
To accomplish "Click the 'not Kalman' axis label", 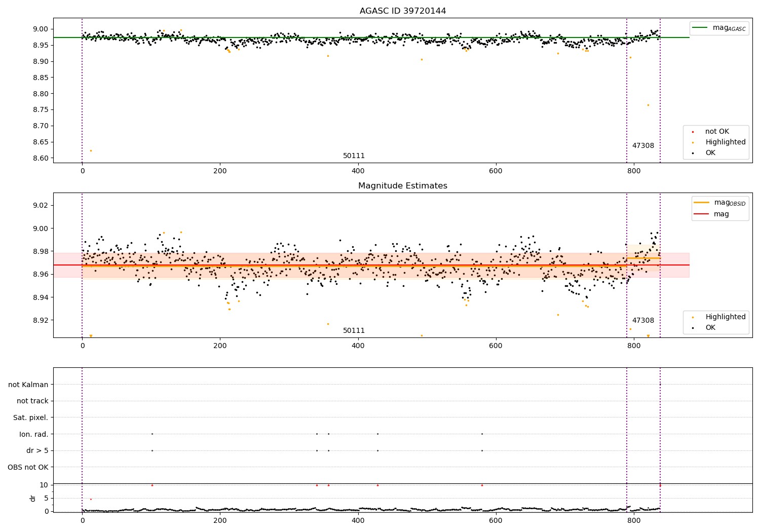I will pyautogui.click(x=28, y=385).
